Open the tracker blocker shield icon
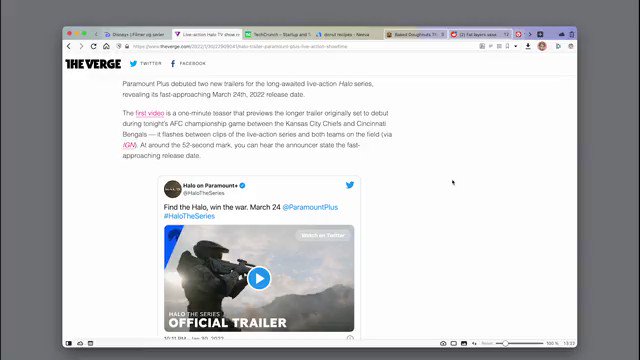 (x=119, y=47)
